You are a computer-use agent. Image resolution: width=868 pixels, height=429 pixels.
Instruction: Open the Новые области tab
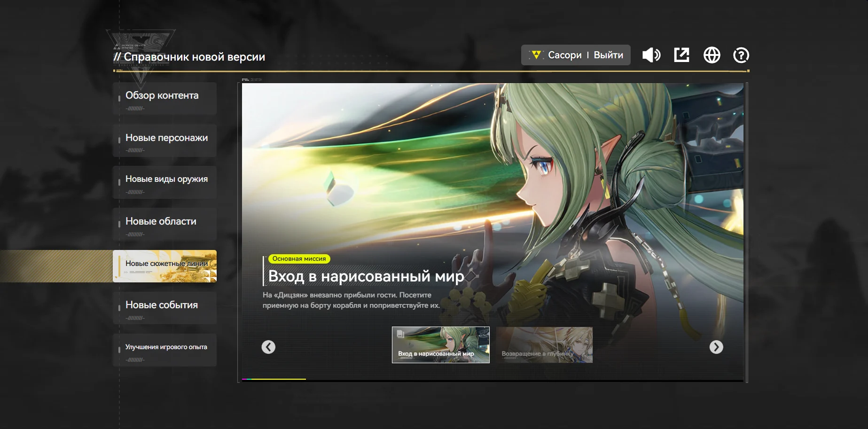(164, 224)
